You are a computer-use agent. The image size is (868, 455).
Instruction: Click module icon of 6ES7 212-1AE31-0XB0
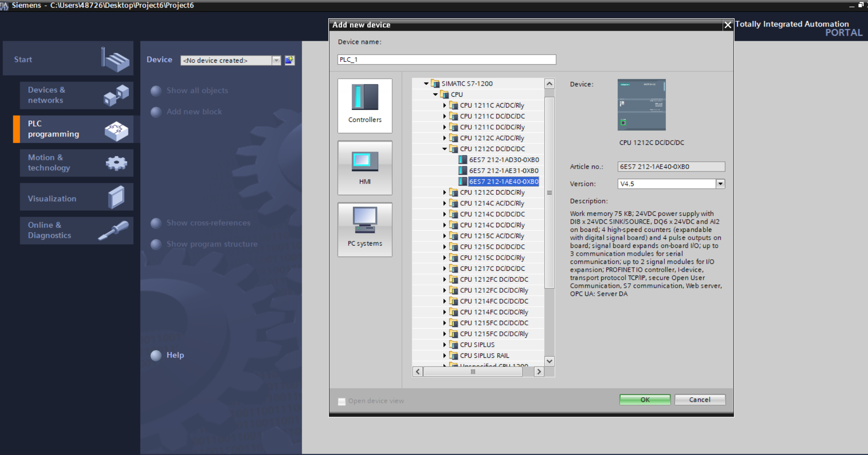463,170
